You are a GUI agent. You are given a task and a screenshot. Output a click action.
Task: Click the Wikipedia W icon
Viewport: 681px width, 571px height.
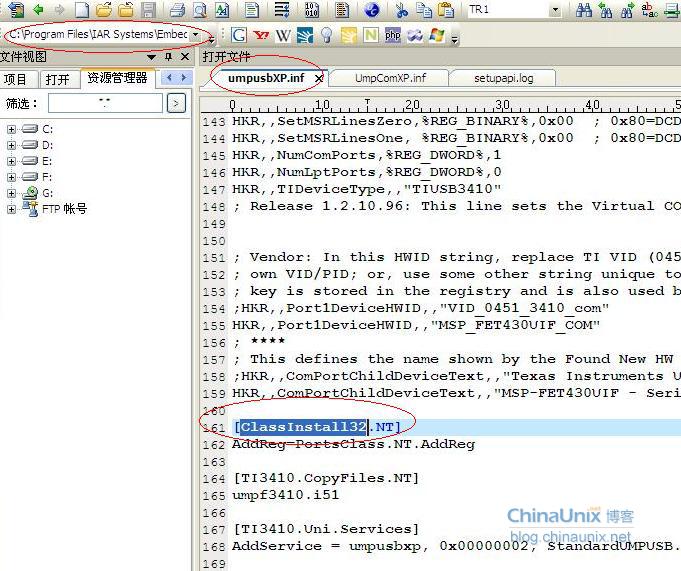[x=283, y=35]
